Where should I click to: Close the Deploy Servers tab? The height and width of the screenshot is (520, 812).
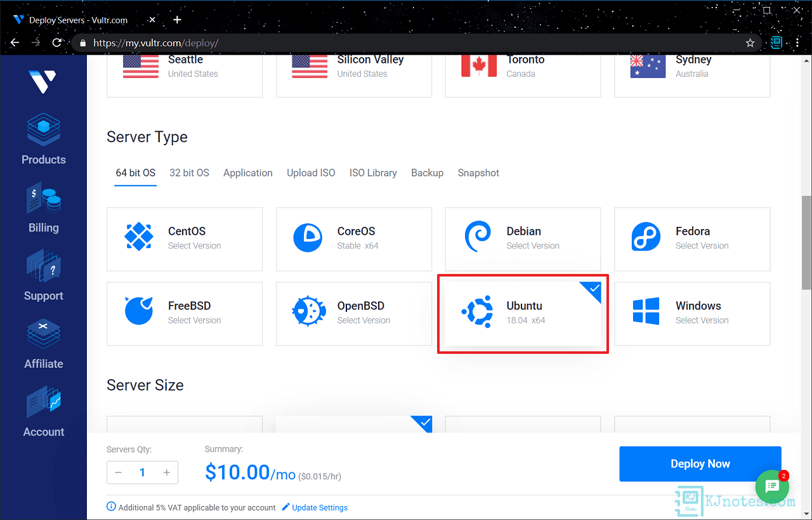153,20
